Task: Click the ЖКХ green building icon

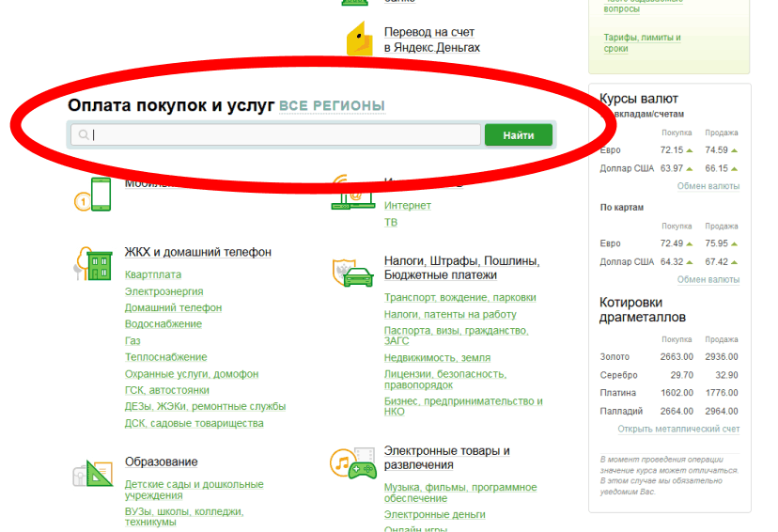Action: tap(93, 264)
